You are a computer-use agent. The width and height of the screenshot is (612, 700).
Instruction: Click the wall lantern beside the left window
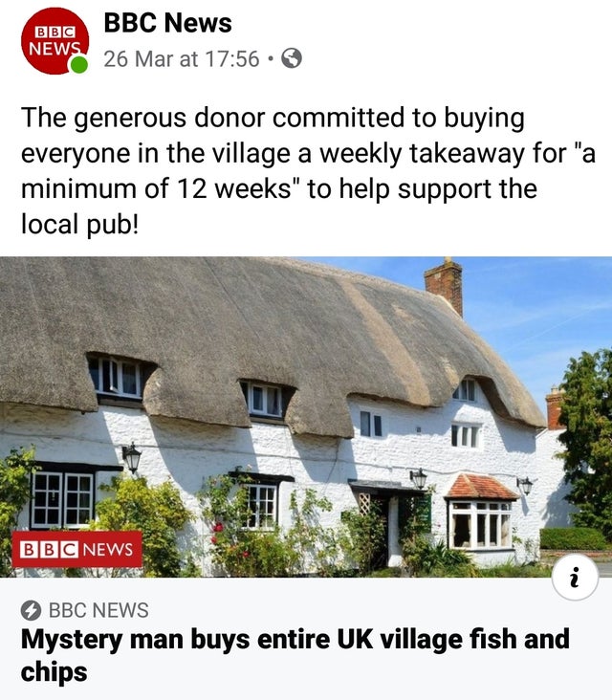(x=131, y=458)
